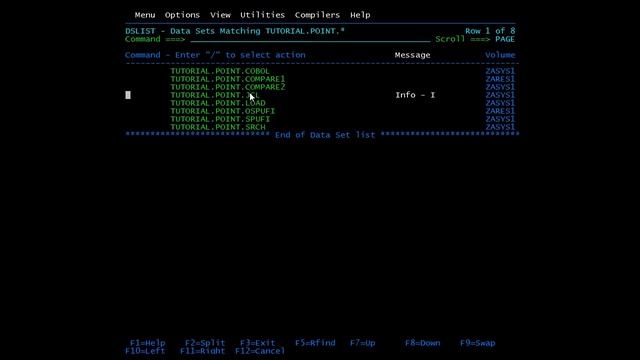640x360 pixels.
Task: Click the DSLIST panel title text
Action: 235,31
